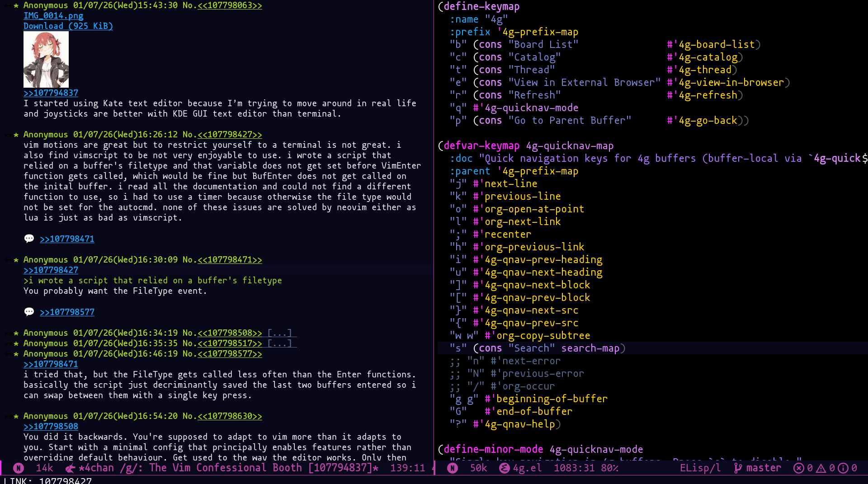This screenshot has height=484, width=868.
Task: Click the git branch icon next to master
Action: 738,468
